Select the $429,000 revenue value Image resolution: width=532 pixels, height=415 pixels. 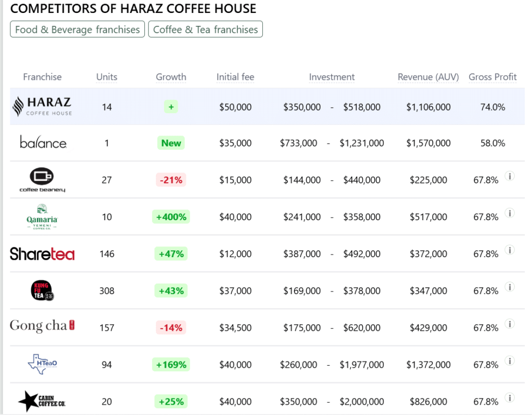(428, 328)
